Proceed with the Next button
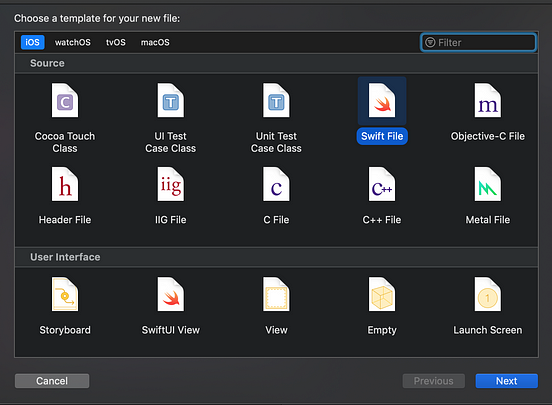The height and width of the screenshot is (405, 552). [x=507, y=381]
